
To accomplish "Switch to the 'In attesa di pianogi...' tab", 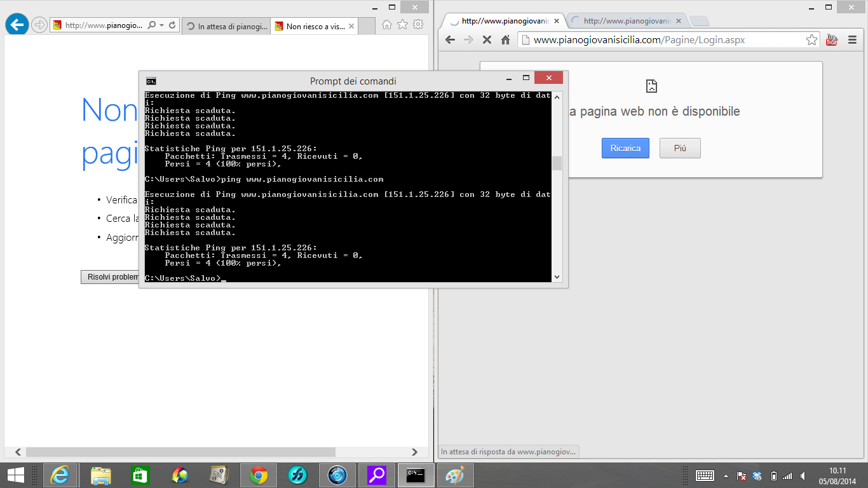I will click(227, 27).
